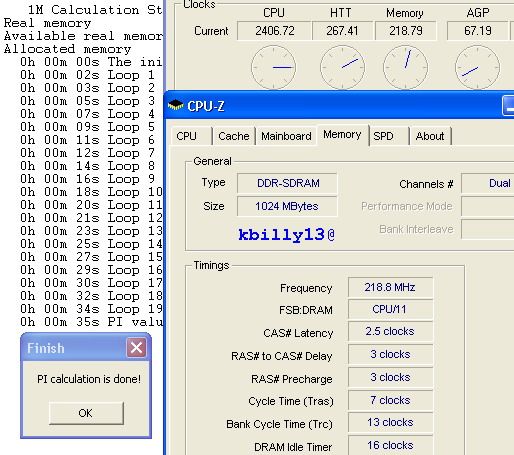Click the RAS# Precharge value 3 clocks

click(x=390, y=377)
